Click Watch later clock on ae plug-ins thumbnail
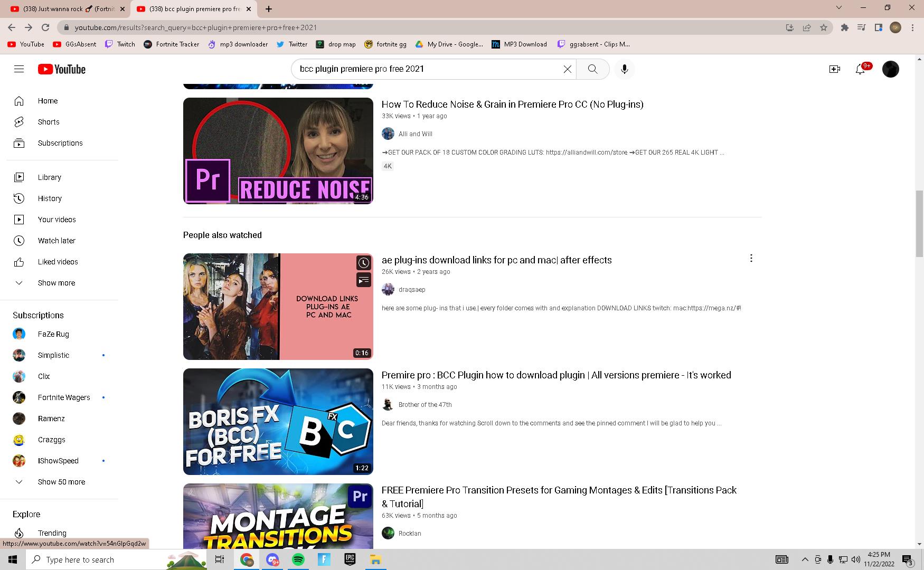 click(363, 263)
